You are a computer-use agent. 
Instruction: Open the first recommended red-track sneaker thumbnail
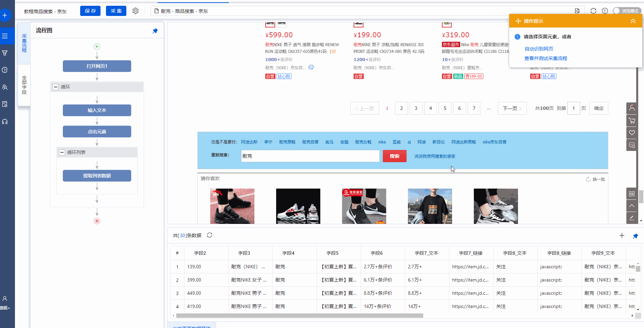pyautogui.click(x=232, y=206)
